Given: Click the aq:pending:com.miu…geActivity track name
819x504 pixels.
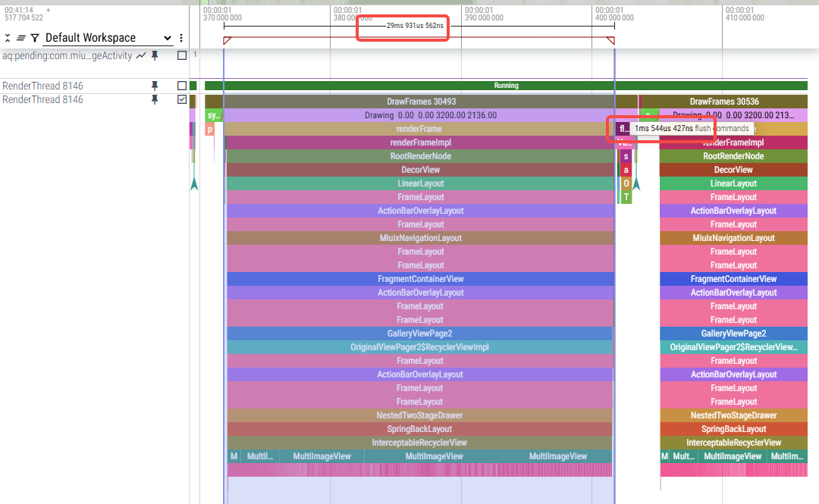Looking at the screenshot, I should pyautogui.click(x=67, y=55).
